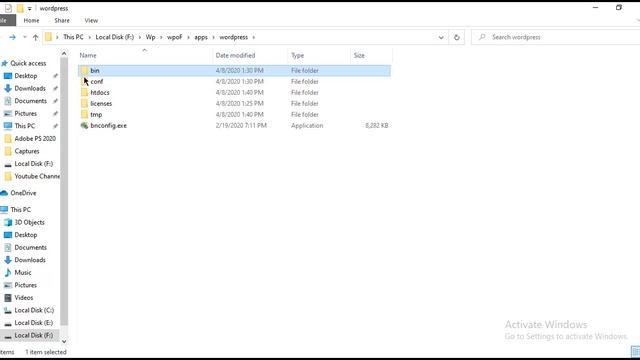The width and height of the screenshot is (640, 360).
Task: Open Quick Access Toolbar customize dropdown
Action: point(29,8)
